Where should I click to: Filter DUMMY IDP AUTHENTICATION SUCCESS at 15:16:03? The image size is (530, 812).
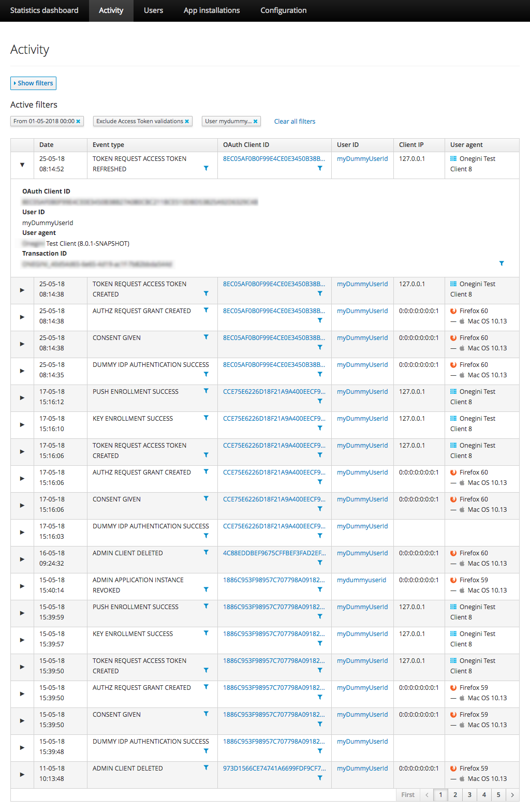point(206,536)
